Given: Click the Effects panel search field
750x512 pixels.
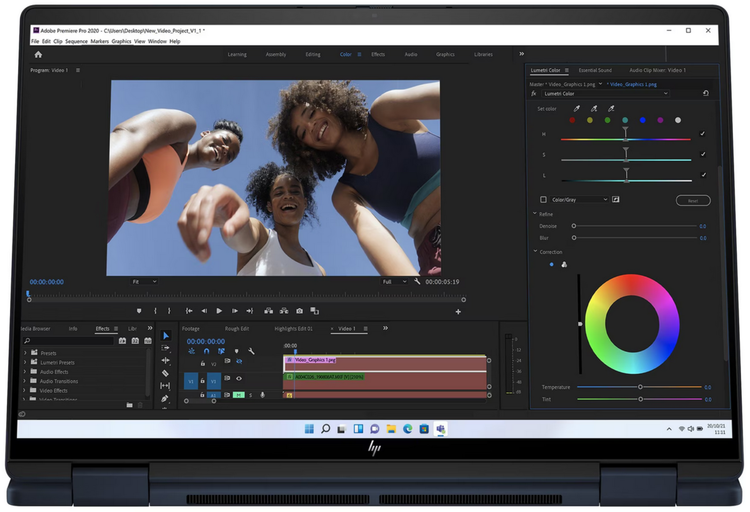Looking at the screenshot, I should 69,341.
